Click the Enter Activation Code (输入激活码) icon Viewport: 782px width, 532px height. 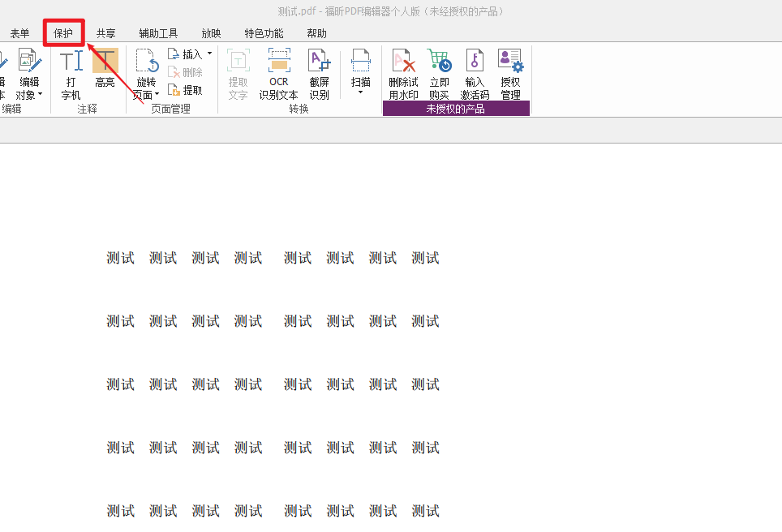[x=474, y=73]
